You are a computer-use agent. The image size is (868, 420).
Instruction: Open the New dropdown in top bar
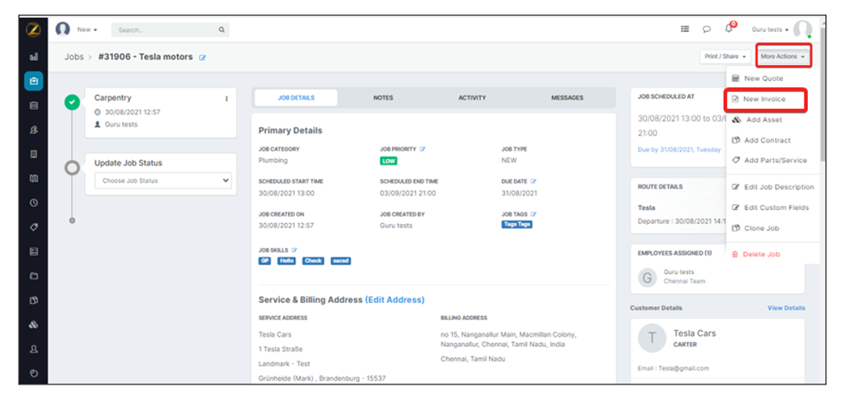pos(86,30)
